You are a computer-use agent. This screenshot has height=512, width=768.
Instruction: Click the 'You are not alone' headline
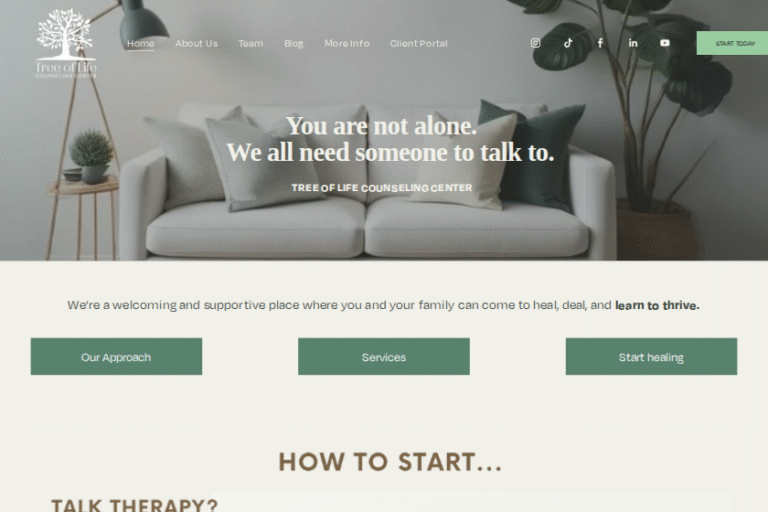381,126
